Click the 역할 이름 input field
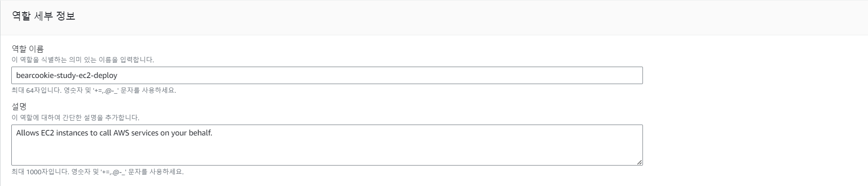 (327, 75)
